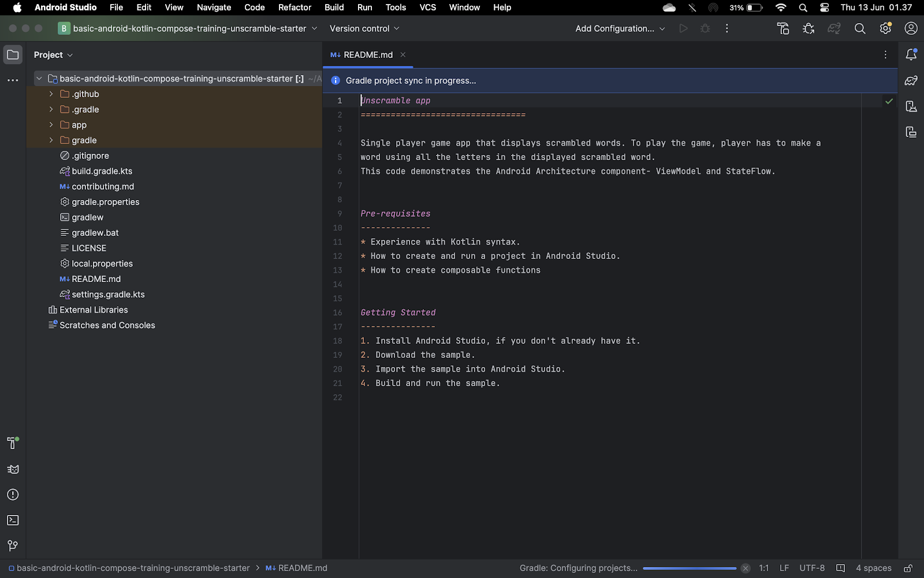Open the Notifications bell

click(911, 55)
